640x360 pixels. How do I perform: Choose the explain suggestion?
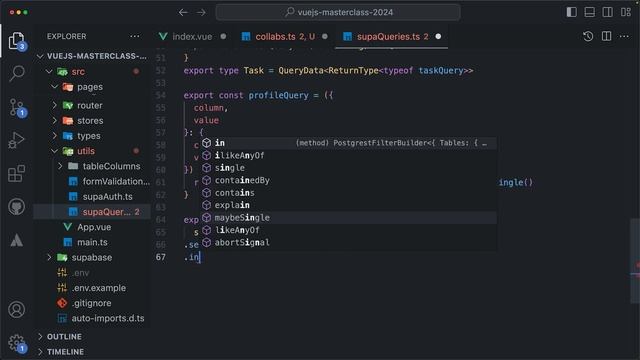click(x=349, y=205)
